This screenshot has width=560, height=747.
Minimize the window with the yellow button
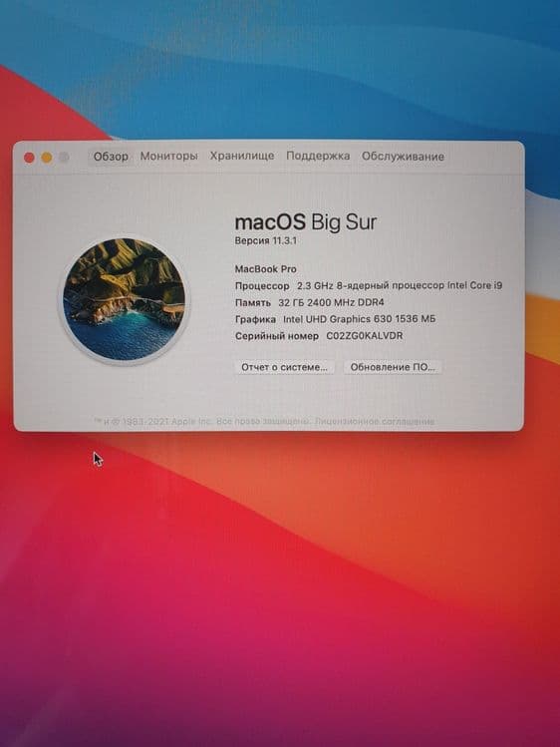point(47,158)
